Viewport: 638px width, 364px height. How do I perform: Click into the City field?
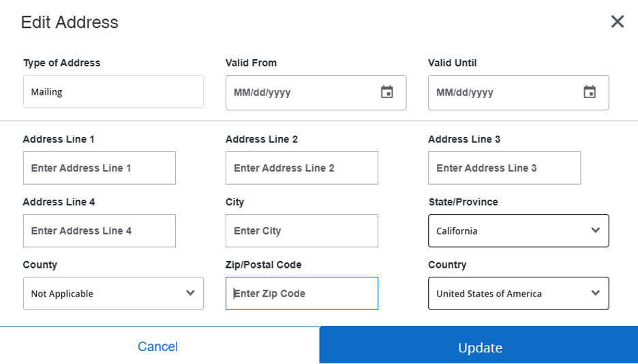tap(301, 230)
